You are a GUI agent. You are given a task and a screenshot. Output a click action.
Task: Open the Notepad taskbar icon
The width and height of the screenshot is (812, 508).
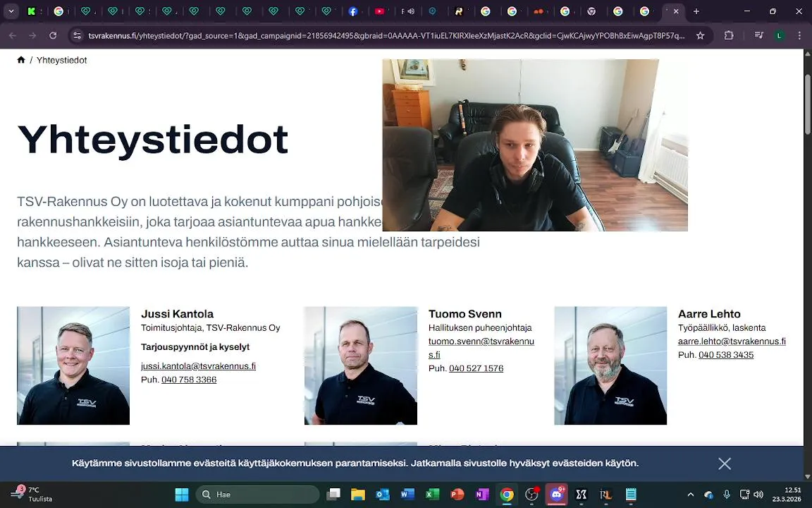click(x=631, y=495)
